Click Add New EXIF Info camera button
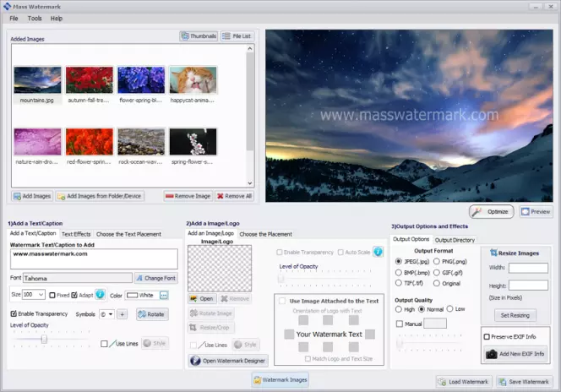The width and height of the screenshot is (561, 392). coord(515,354)
